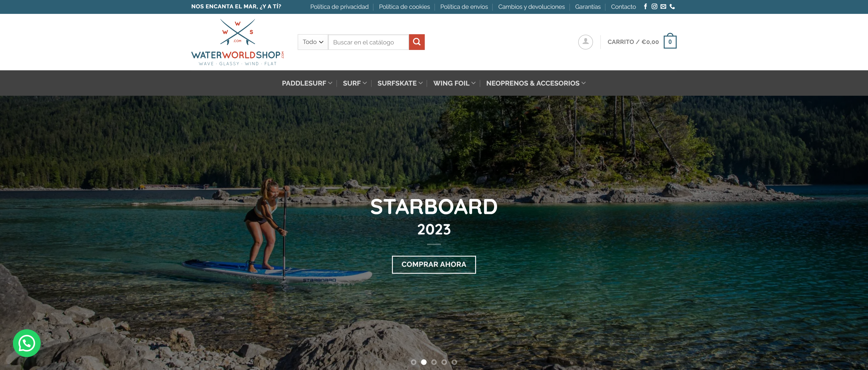Open the Facebook page icon
This screenshot has width=868, height=370.
coord(645,6)
